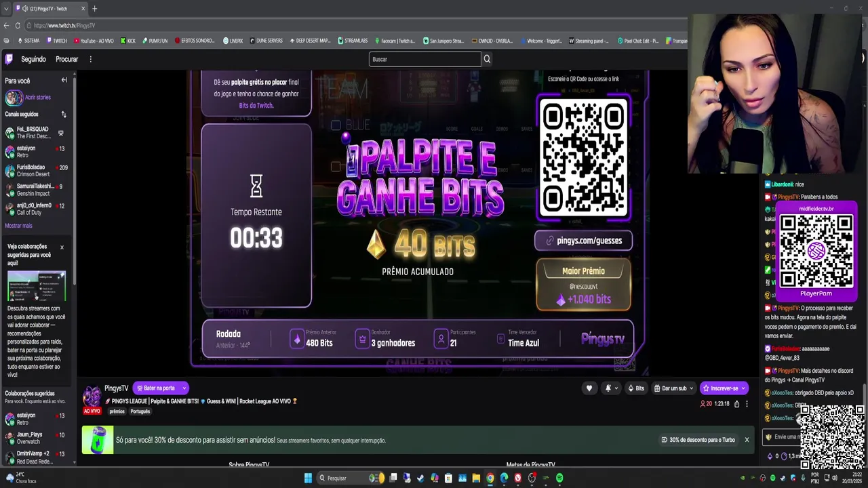Viewport: 868px width, 488px height.
Task: Close the PingysTV - Twitch tab
Action: point(83,9)
